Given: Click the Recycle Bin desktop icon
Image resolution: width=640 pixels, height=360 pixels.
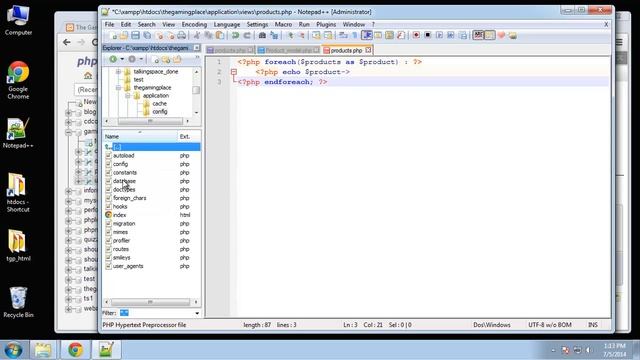Looking at the screenshot, I should [18, 302].
